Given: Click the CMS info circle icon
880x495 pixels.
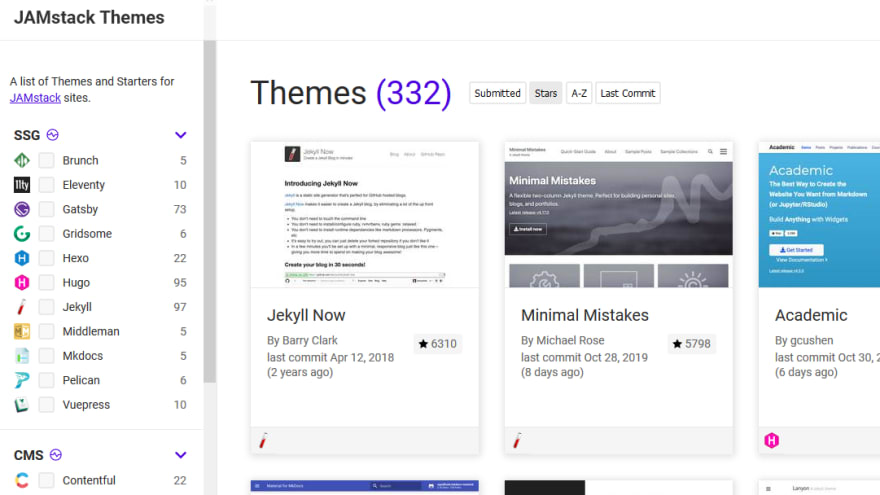Looking at the screenshot, I should pos(56,455).
